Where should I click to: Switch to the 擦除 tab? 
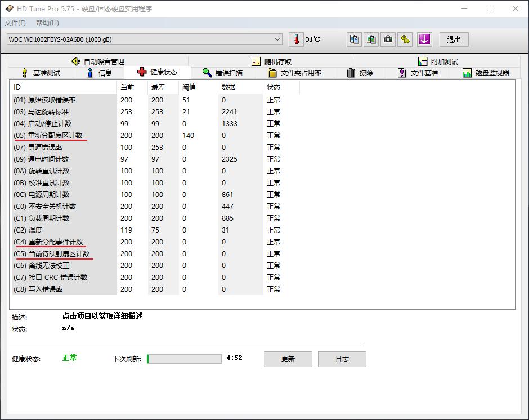coord(360,73)
